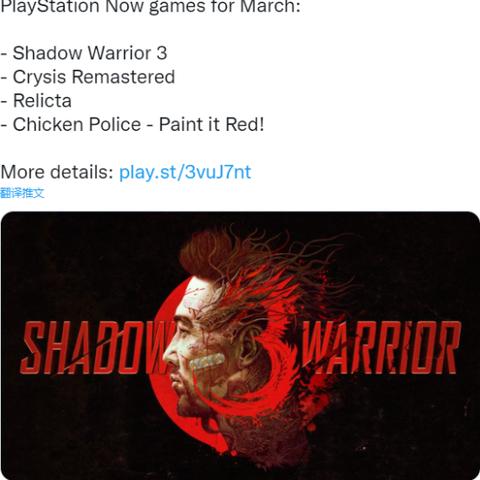The height and width of the screenshot is (480, 480).
Task: Click the word "Crysis" in the tweet
Action: (x=39, y=78)
